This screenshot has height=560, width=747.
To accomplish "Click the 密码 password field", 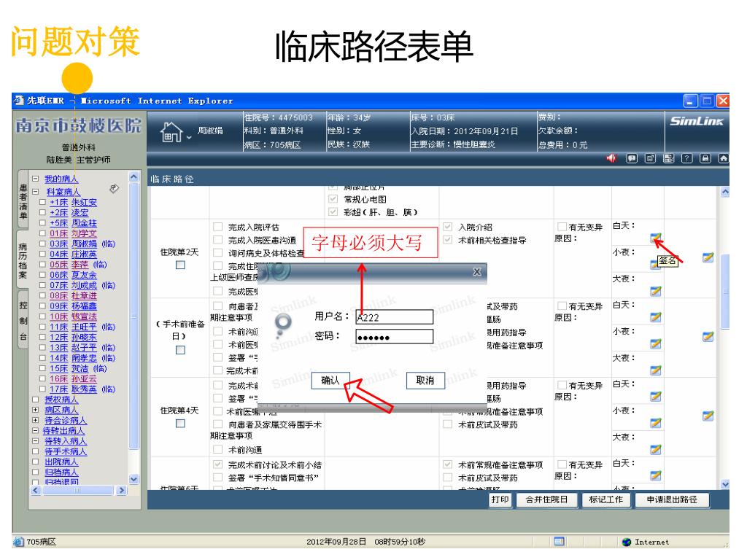I will [395, 337].
